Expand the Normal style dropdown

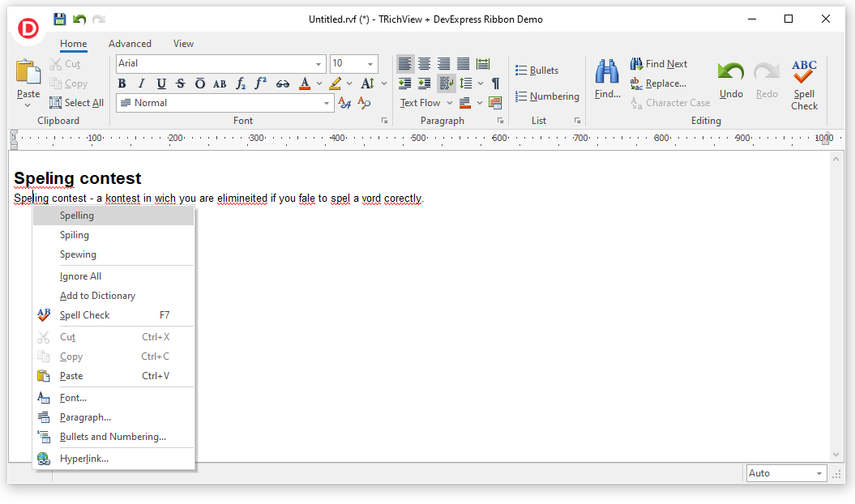pyautogui.click(x=327, y=103)
